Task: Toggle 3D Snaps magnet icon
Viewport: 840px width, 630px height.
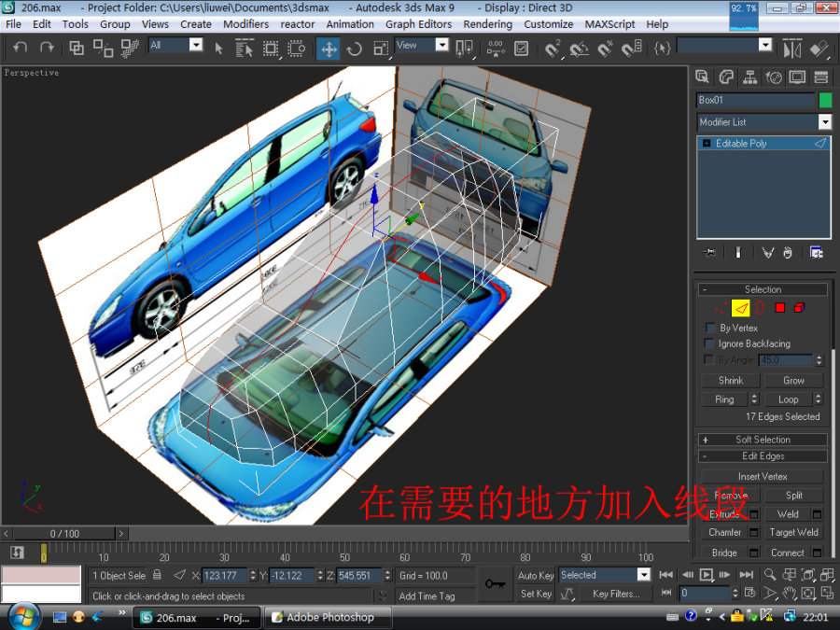Action: point(552,49)
